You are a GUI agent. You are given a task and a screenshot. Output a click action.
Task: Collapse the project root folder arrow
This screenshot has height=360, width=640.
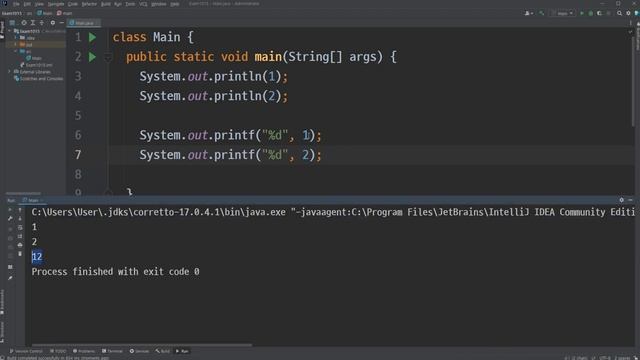(10, 31)
